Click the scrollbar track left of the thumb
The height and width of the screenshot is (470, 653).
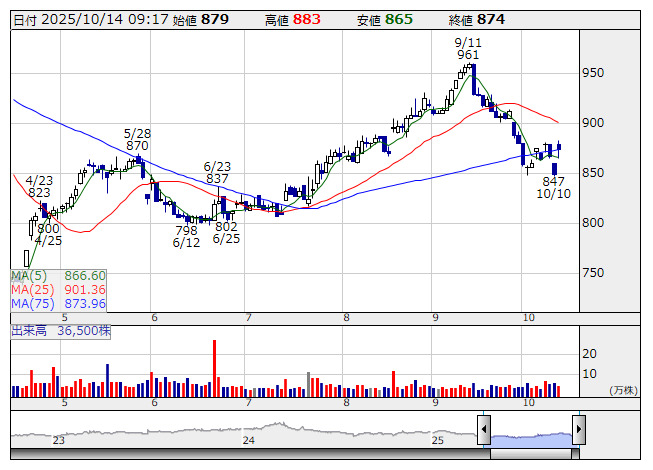pos(250,454)
